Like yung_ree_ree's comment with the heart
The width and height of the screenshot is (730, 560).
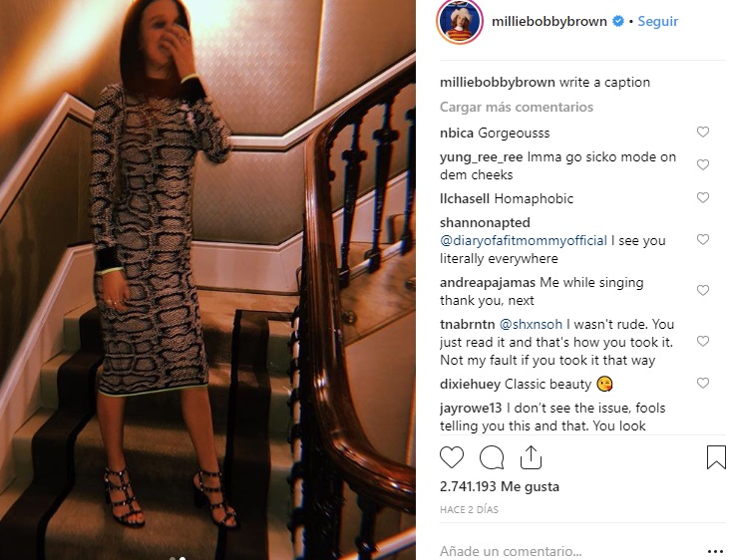[703, 164]
